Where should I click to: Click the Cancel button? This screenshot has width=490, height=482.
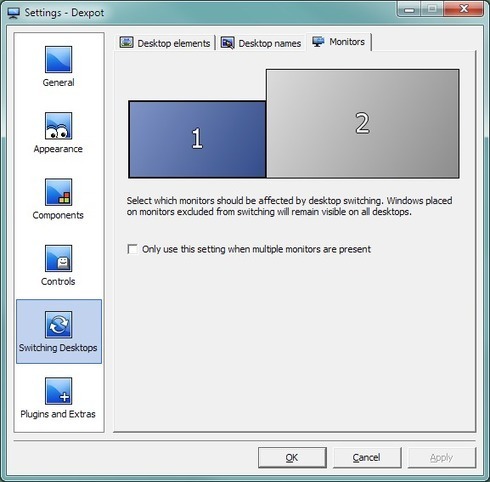(367, 458)
